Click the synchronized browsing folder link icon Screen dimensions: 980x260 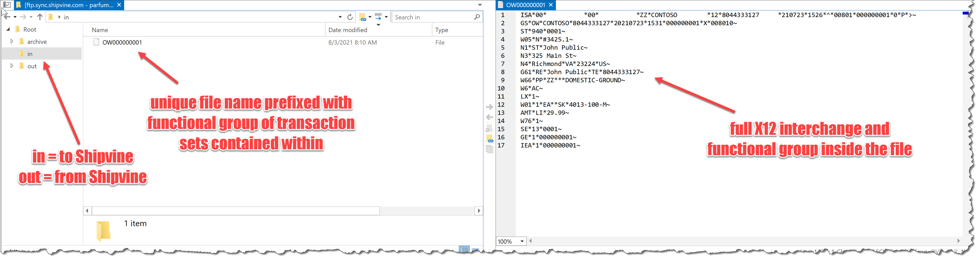[363, 17]
